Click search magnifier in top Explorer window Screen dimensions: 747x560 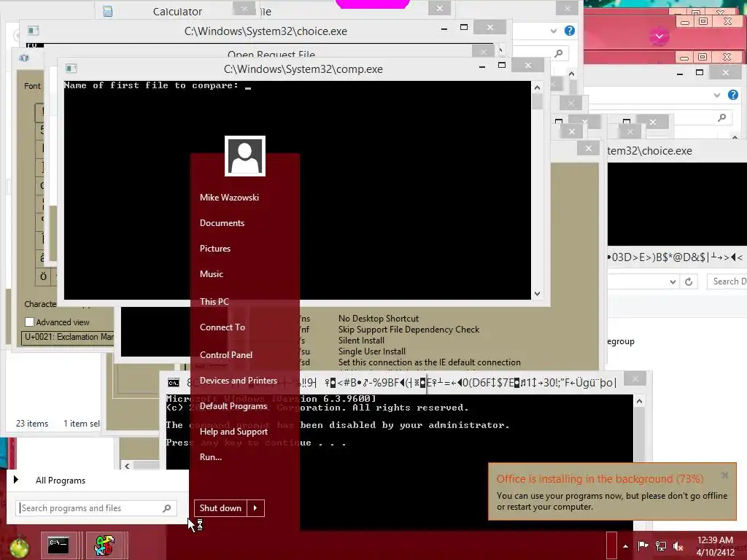pos(558,53)
